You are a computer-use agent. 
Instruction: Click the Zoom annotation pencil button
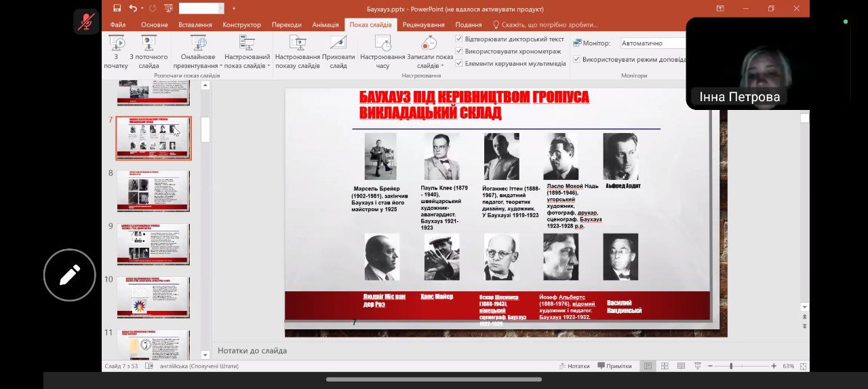click(x=70, y=275)
